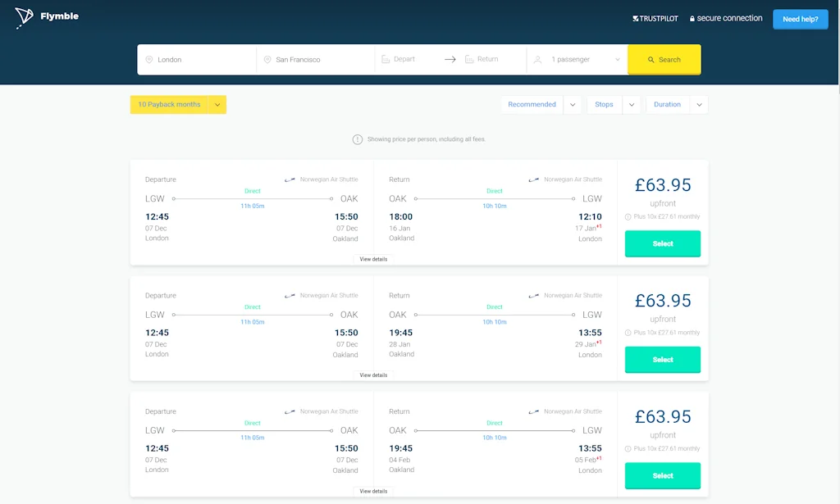Select the flight returning 16 Jan
The height and width of the screenshot is (504, 840).
663,243
